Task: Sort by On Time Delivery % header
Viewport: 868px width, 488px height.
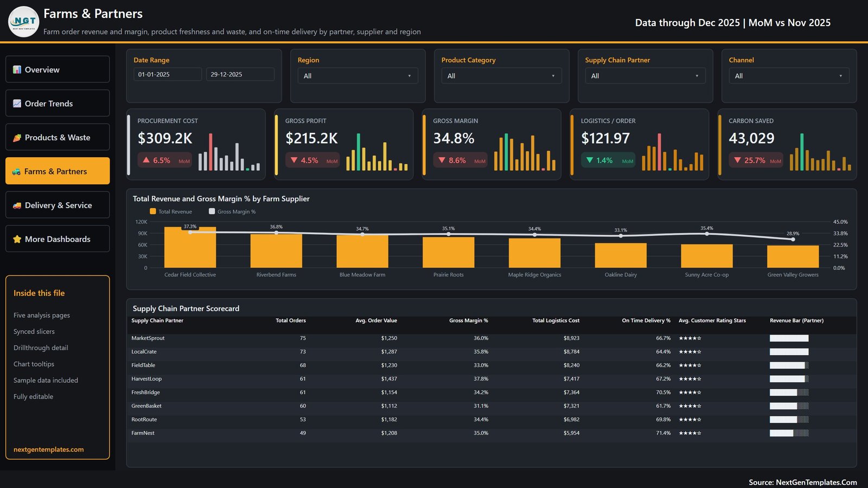Action: [646, 320]
